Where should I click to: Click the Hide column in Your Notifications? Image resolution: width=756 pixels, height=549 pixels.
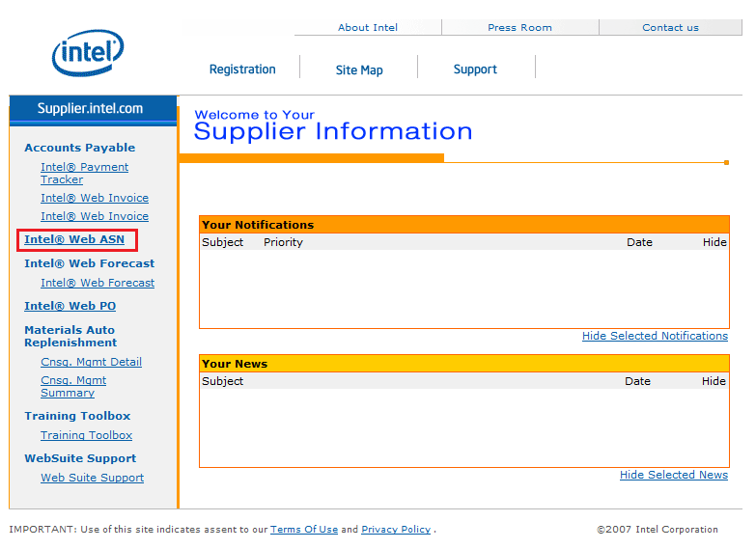tap(714, 242)
